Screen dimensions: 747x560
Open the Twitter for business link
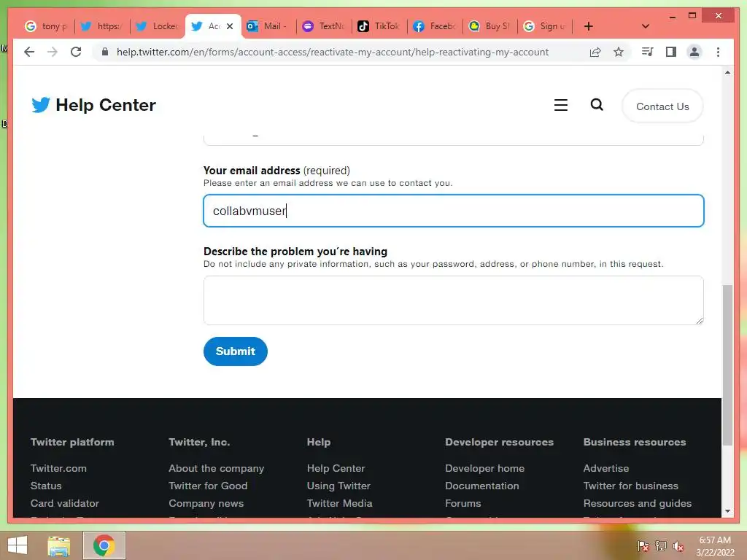pos(631,486)
